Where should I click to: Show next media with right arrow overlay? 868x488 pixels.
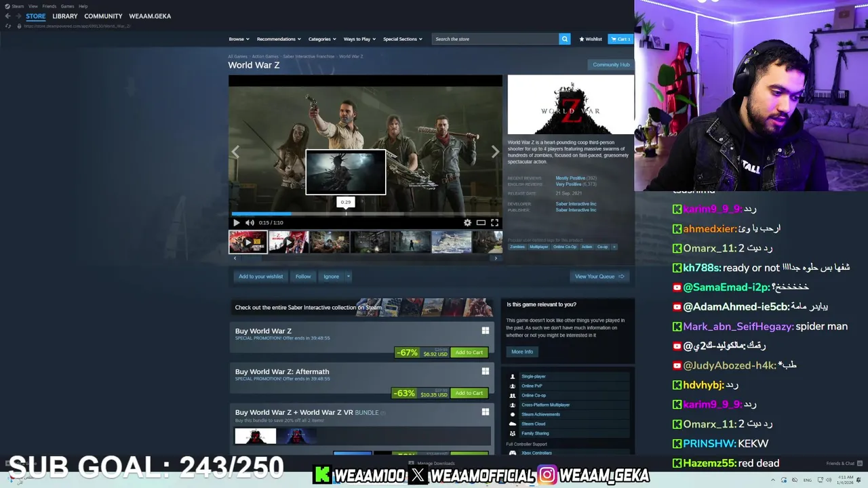coord(495,152)
